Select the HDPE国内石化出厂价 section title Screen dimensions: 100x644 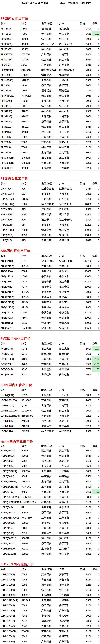(17, 442)
